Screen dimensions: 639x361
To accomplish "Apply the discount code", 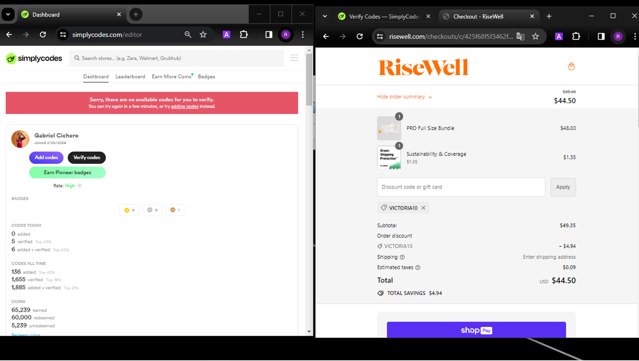I will [563, 187].
